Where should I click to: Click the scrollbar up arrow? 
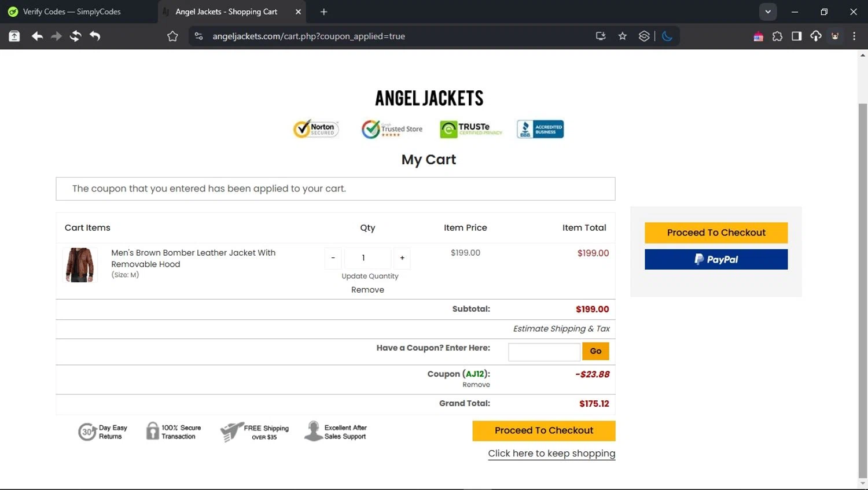pyautogui.click(x=863, y=56)
